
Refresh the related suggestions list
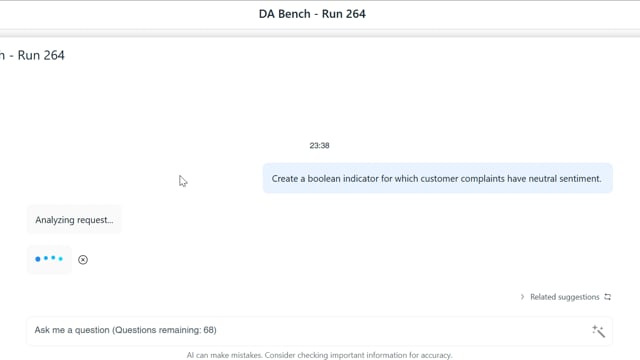coord(607,297)
